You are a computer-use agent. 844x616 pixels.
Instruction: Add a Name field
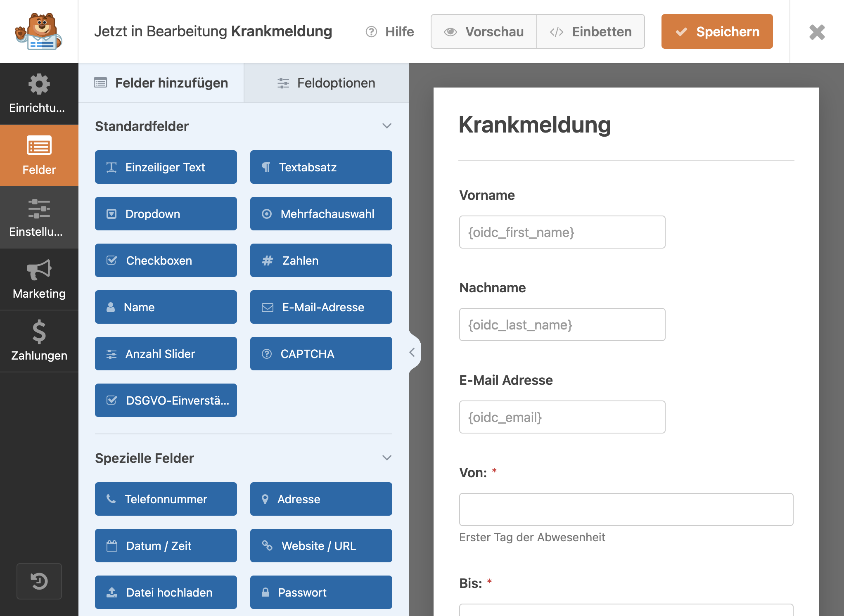(166, 307)
